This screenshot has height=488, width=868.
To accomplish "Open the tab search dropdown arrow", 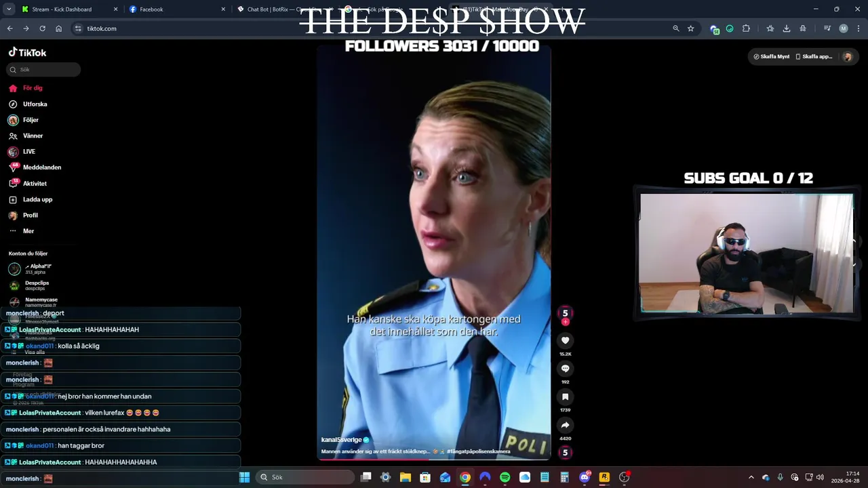I will [9, 9].
